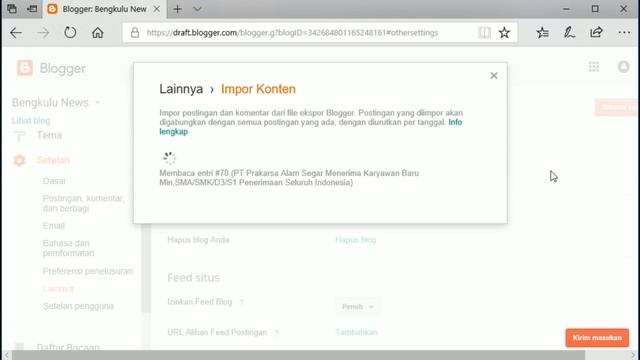Click the tabs set aside icon
This screenshot has width=640, height=360.
click(x=12, y=9)
